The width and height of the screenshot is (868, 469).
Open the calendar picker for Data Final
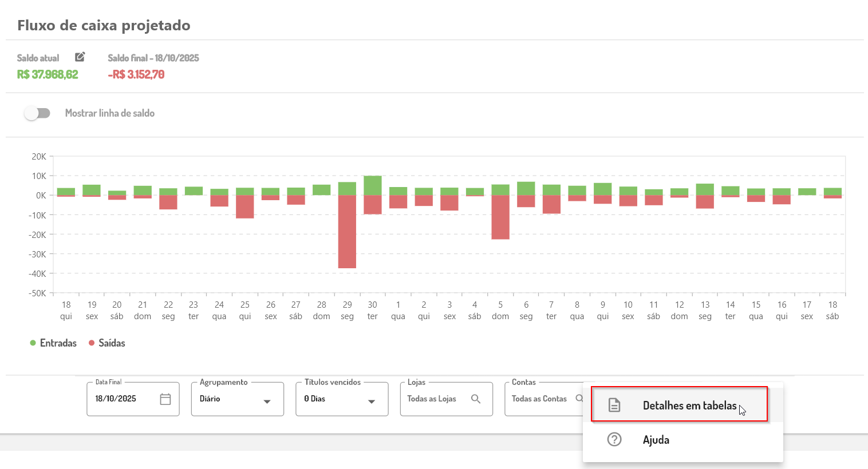165,399
